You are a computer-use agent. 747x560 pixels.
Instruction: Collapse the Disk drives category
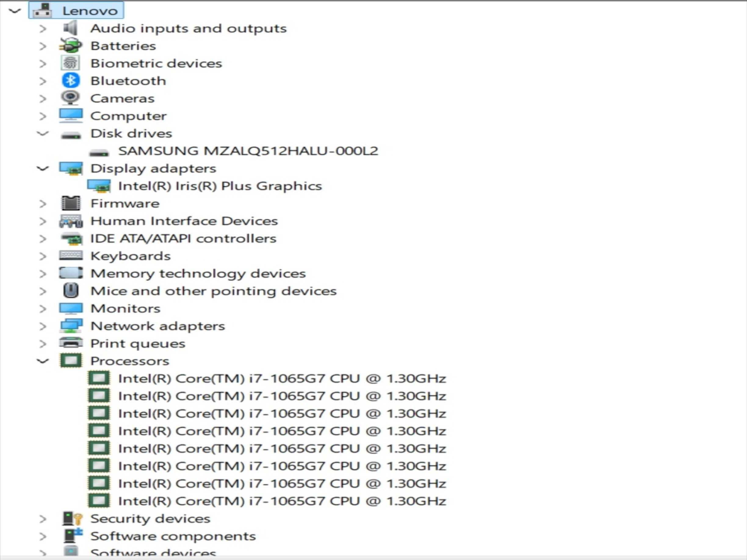[42, 133]
